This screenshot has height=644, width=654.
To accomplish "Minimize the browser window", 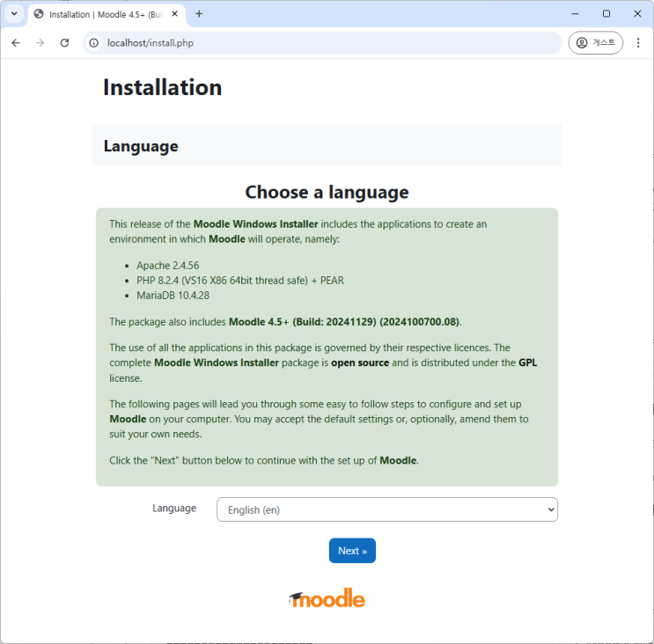I will [x=575, y=14].
